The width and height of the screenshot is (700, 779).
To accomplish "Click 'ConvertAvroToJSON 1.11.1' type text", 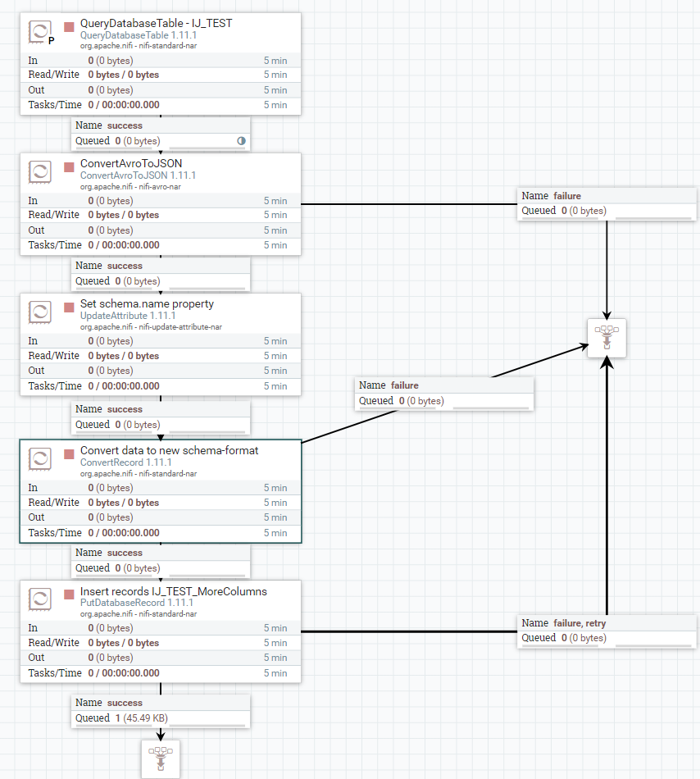I will [138, 175].
